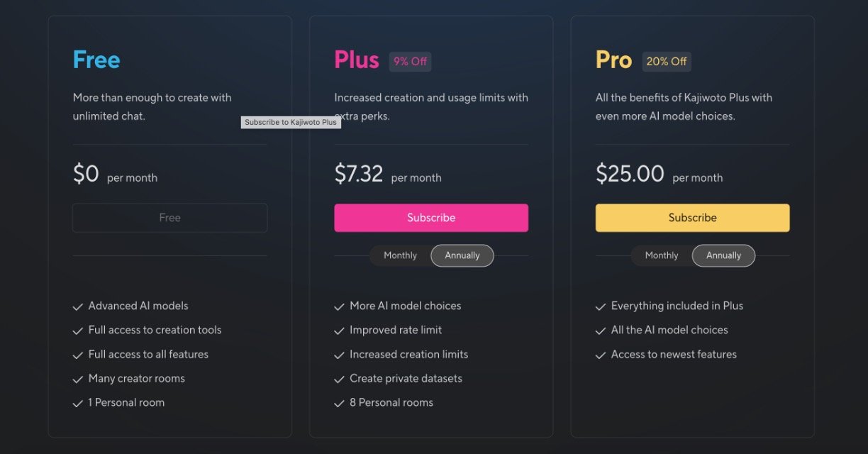Click the disabled Free plan button
Image resolution: width=868 pixels, height=454 pixels.
pyautogui.click(x=169, y=218)
